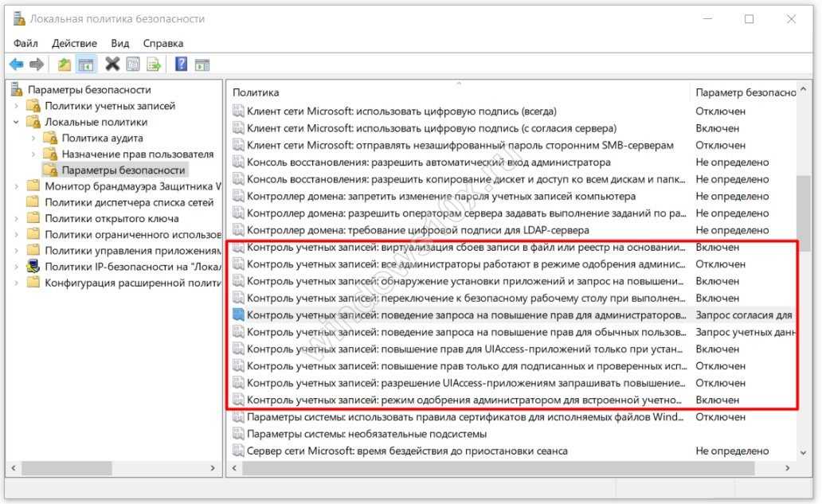Image resolution: width=822 pixels, height=504 pixels.
Task: Click the right pane scroll down arrow
Action: [x=803, y=453]
